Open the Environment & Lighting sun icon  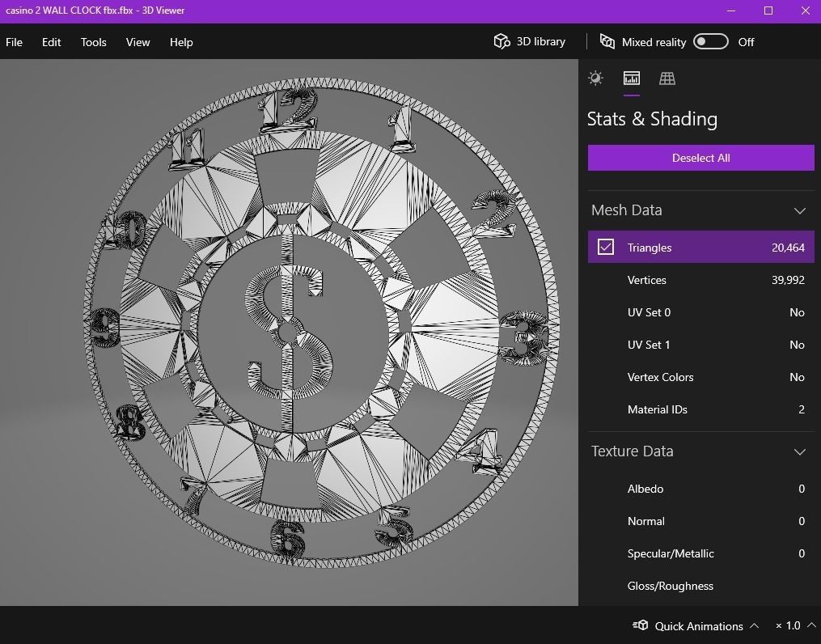point(595,78)
